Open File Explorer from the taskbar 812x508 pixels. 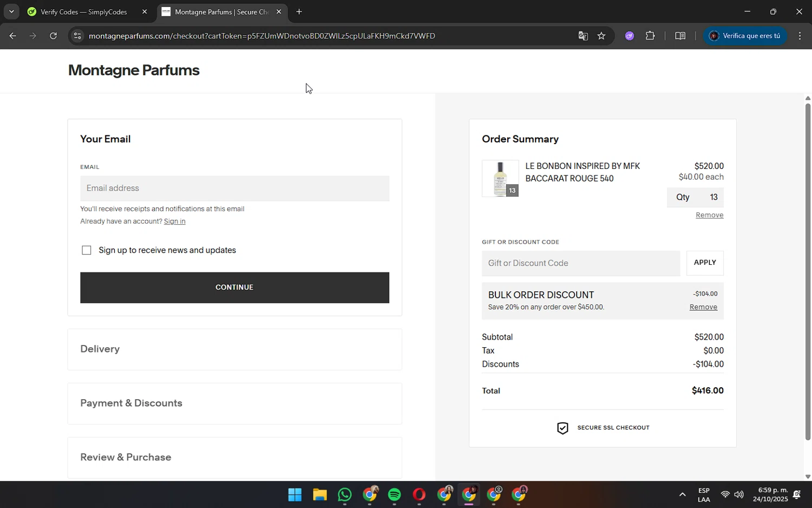(319, 495)
